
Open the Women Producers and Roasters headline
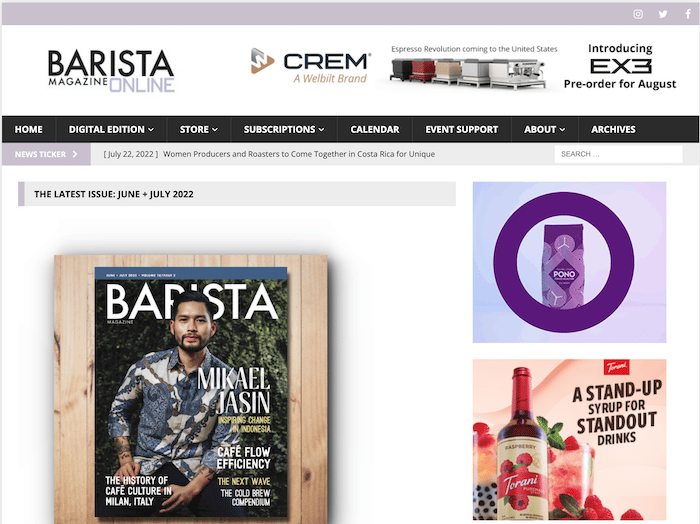tap(299, 154)
